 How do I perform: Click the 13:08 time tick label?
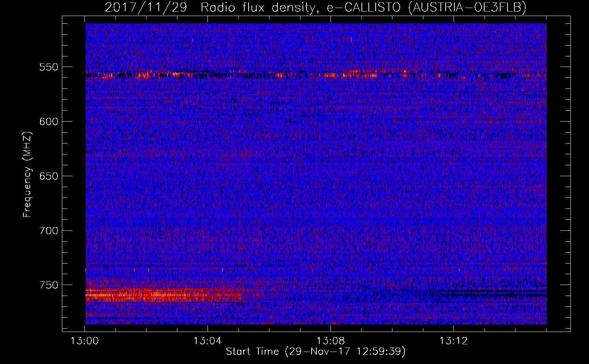click(331, 341)
